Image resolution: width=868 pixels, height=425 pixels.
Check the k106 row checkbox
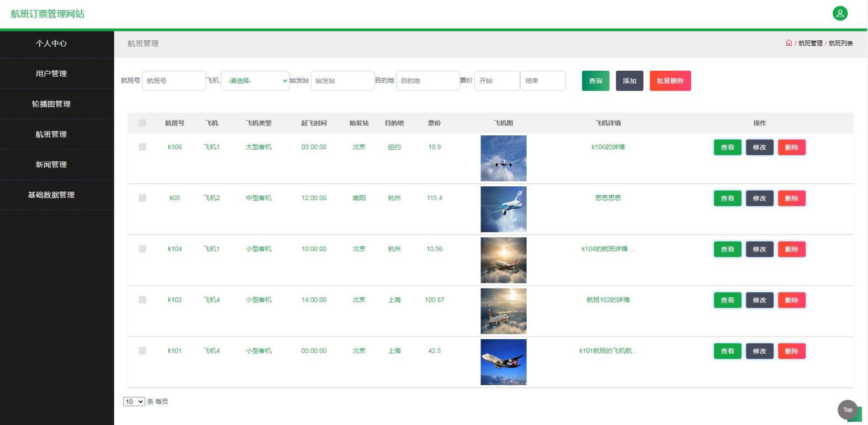(142, 147)
